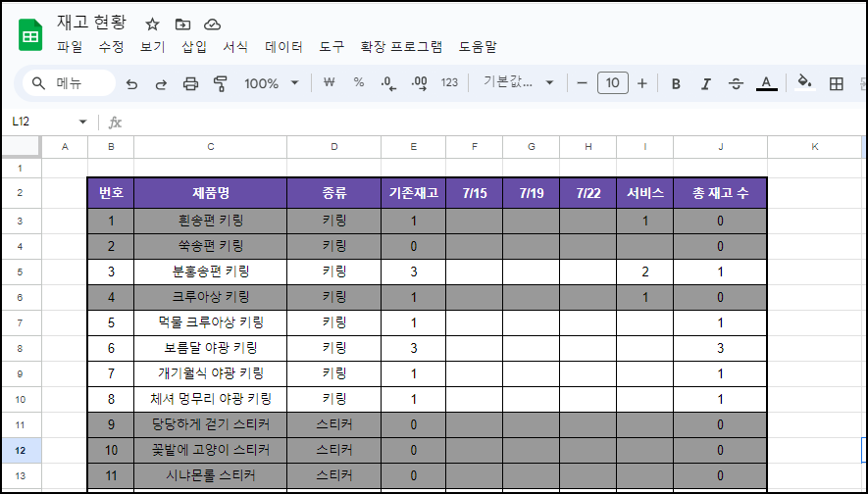Open the 수정 menu
The height and width of the screenshot is (494, 868).
point(111,47)
